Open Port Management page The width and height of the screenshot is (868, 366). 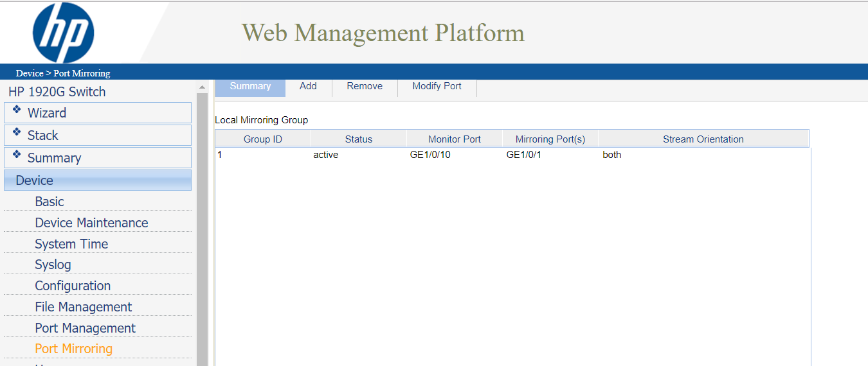pos(85,328)
